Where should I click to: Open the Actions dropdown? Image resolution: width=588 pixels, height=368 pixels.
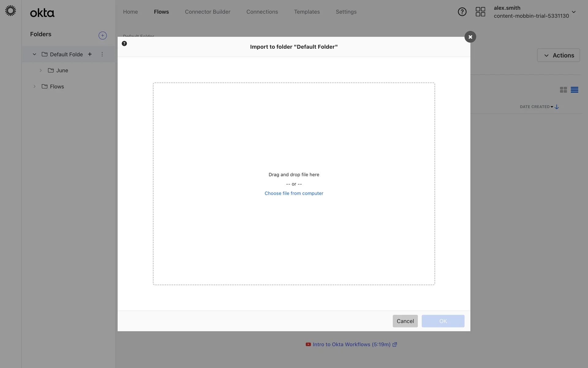click(558, 56)
